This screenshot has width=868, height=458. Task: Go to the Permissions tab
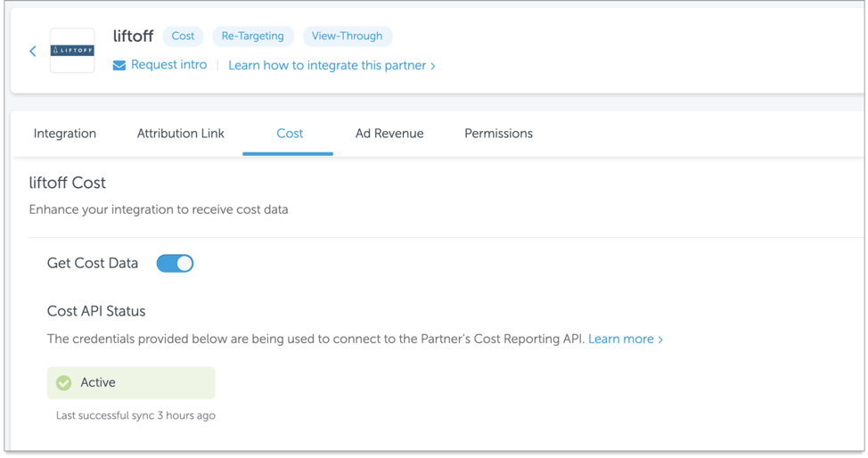(x=498, y=134)
